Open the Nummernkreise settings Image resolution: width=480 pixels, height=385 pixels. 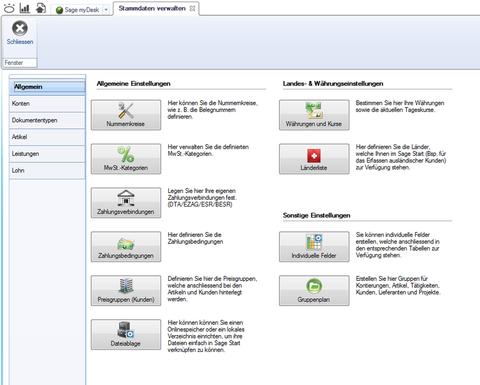(126, 115)
